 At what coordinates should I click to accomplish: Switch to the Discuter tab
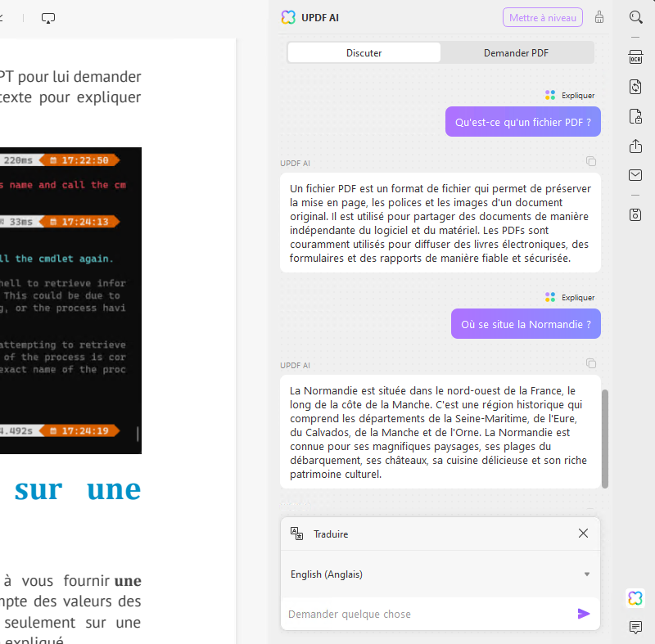tap(364, 52)
